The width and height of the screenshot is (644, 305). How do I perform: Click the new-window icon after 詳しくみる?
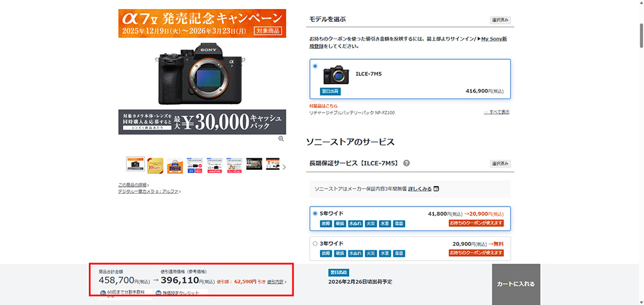coord(436,189)
